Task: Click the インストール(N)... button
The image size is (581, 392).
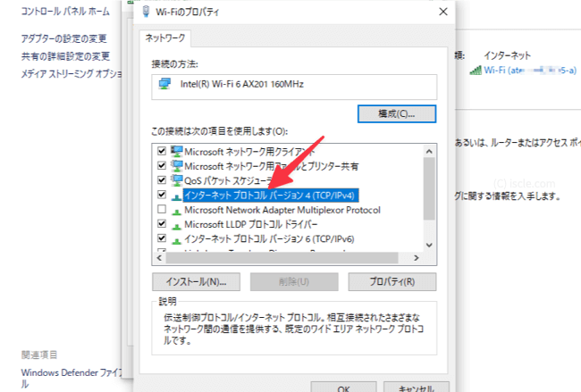Action: coord(196,282)
